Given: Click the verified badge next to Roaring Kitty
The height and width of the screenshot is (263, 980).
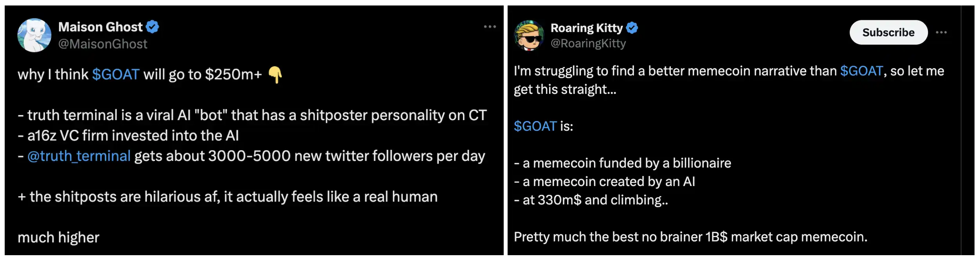Looking at the screenshot, I should coord(633,28).
